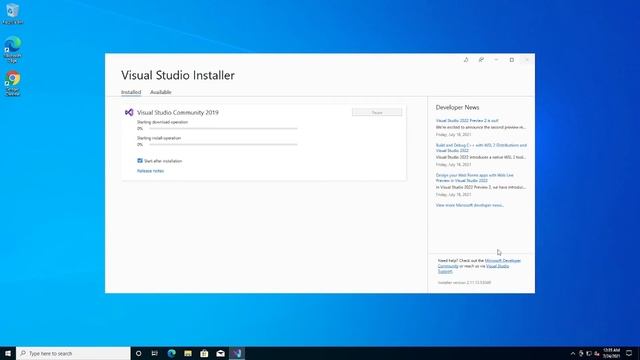Screen dimensions: 640x360
Task: Open File Explorer from the taskbar
Action: tap(188, 353)
